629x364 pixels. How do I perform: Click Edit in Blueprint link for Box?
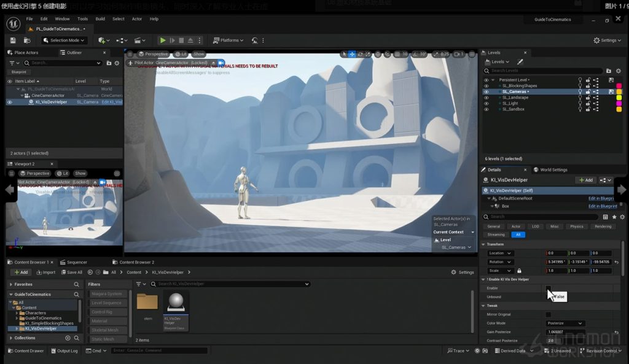(603, 206)
